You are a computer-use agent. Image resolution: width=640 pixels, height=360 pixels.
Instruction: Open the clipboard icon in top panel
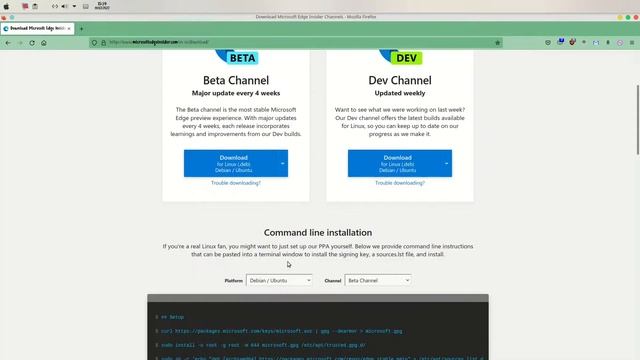(x=35, y=6)
